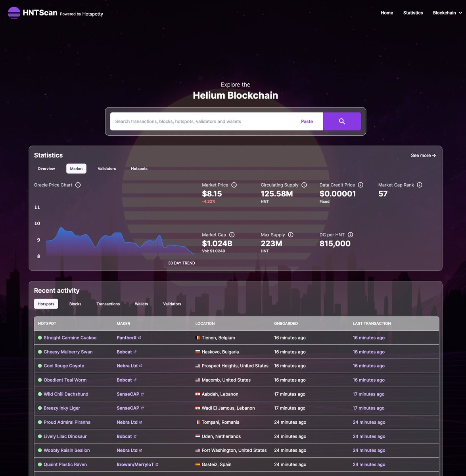Click Spain flag icon in Gasteiz row
This screenshot has width=466, height=476.
tap(198, 464)
